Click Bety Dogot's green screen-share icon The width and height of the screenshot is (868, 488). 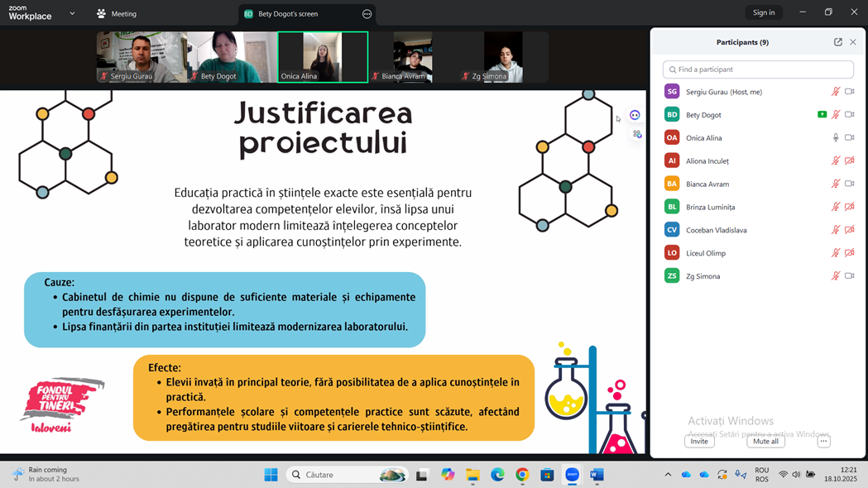pyautogui.click(x=822, y=115)
